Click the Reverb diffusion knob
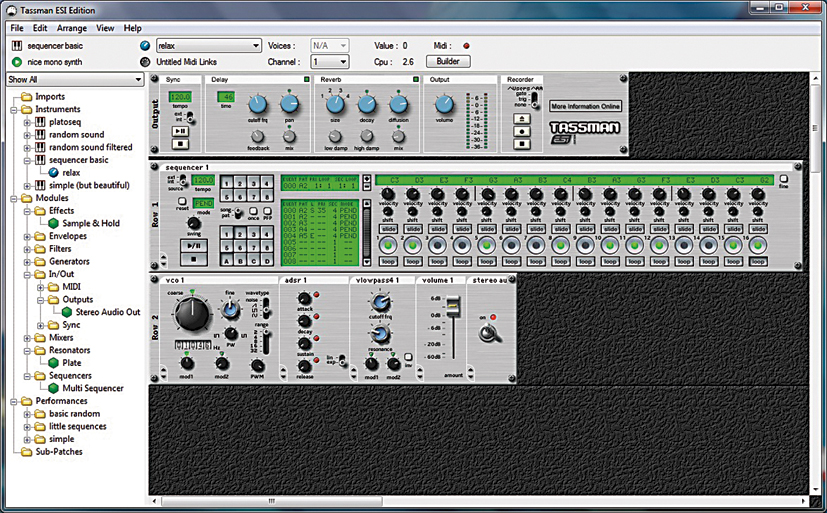The image size is (827, 513). click(x=398, y=105)
